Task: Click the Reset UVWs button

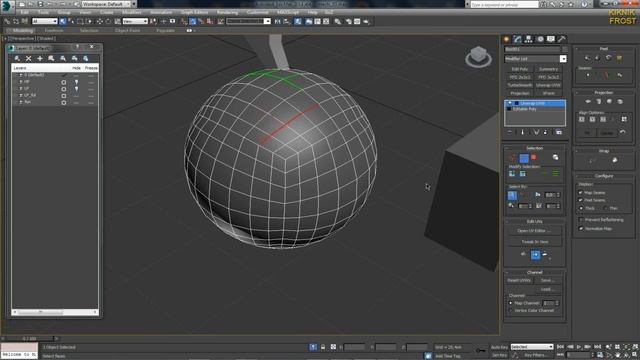Action: (x=519, y=280)
